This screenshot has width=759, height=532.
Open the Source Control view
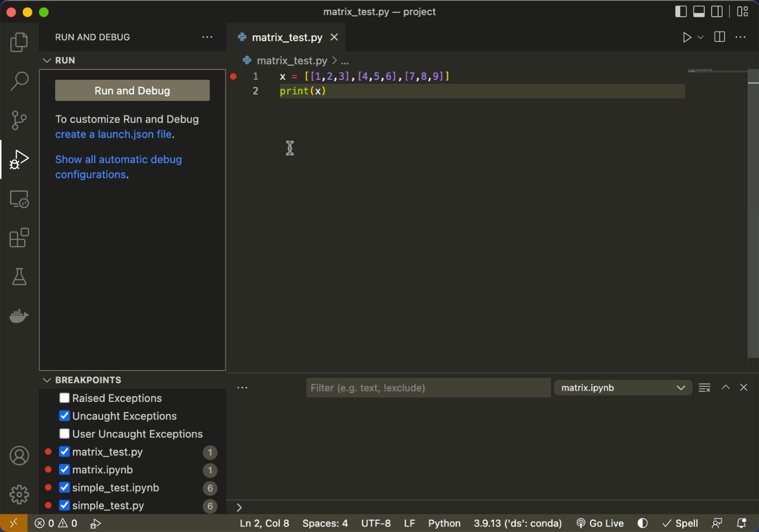tap(19, 120)
